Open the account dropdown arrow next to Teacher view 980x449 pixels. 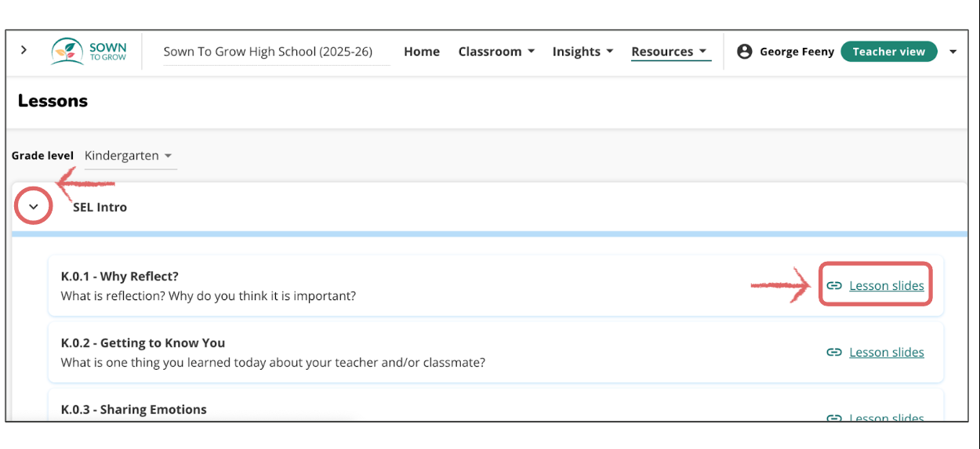953,52
